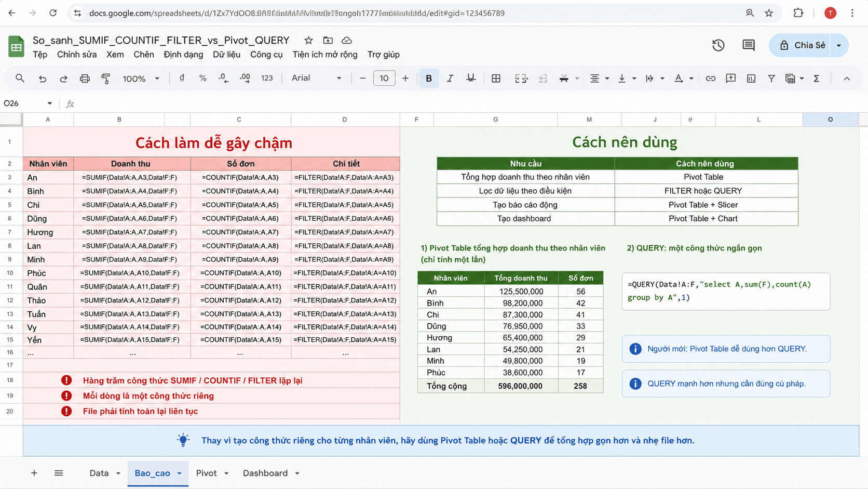Open number format 123 menu
This screenshot has width=868, height=489.
tap(267, 78)
